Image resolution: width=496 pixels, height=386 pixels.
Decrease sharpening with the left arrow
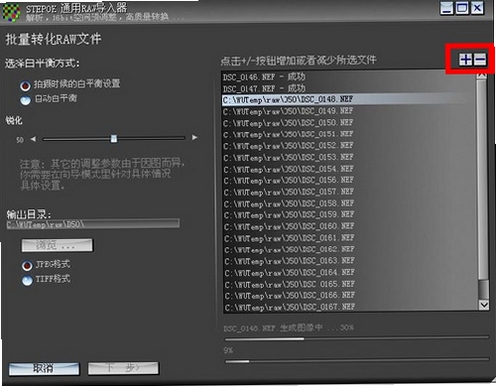[x=33, y=139]
